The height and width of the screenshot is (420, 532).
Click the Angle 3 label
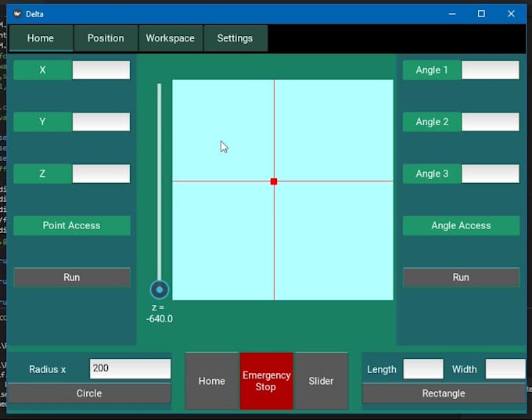point(432,174)
